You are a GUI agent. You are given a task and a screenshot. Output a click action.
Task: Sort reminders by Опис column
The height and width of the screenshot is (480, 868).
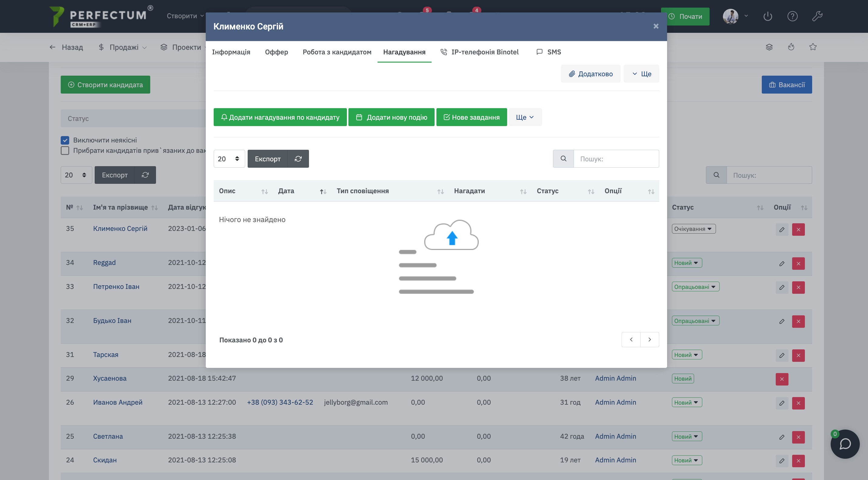(244, 191)
